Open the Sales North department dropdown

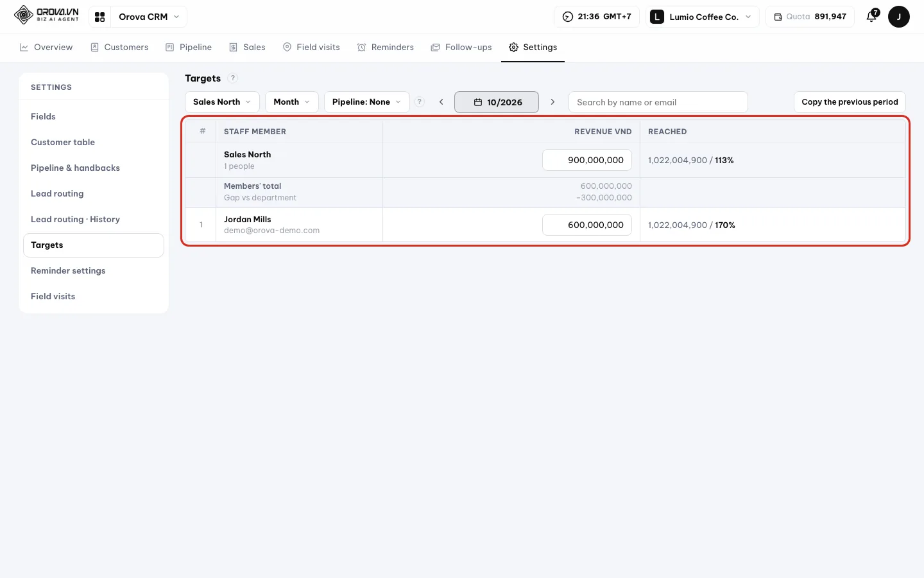click(222, 102)
